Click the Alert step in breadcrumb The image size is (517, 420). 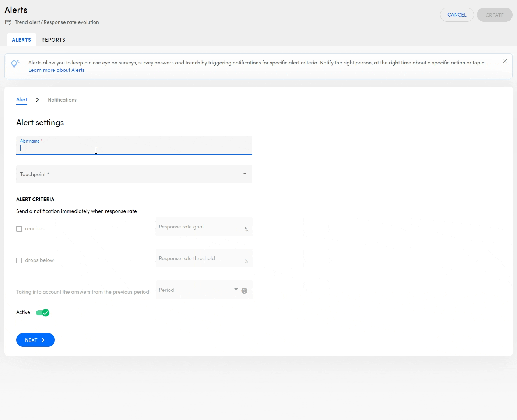point(22,100)
